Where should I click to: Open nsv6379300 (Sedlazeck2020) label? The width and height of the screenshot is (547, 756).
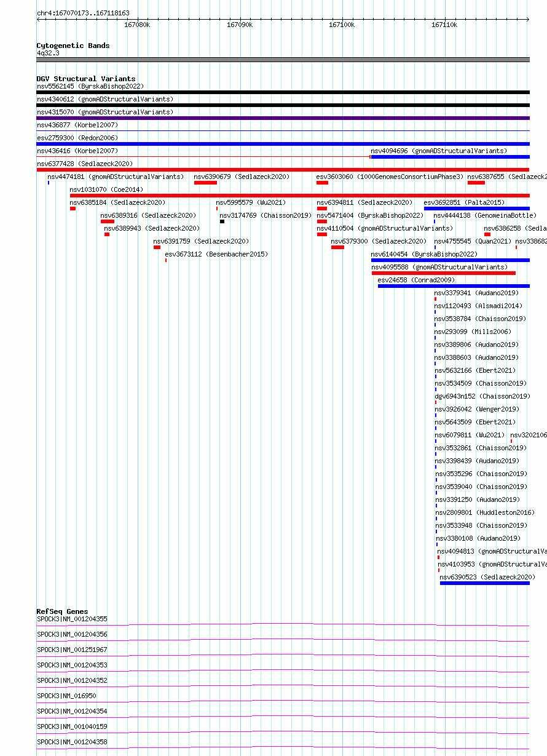[x=379, y=241]
